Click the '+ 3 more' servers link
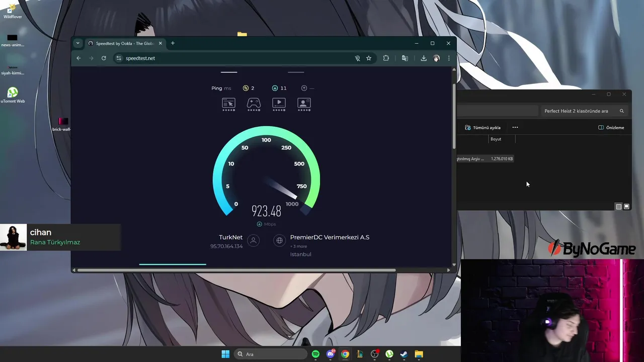The image size is (644, 362). [298, 246]
